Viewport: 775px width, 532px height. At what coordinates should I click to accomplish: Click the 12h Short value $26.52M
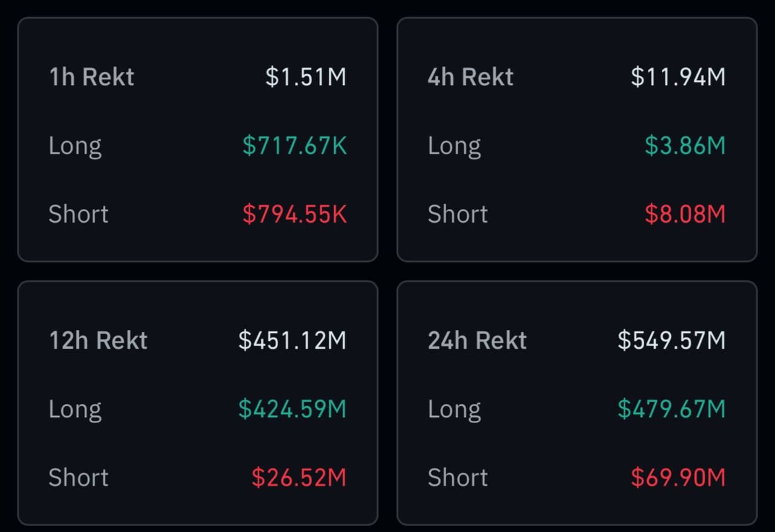[x=299, y=477]
